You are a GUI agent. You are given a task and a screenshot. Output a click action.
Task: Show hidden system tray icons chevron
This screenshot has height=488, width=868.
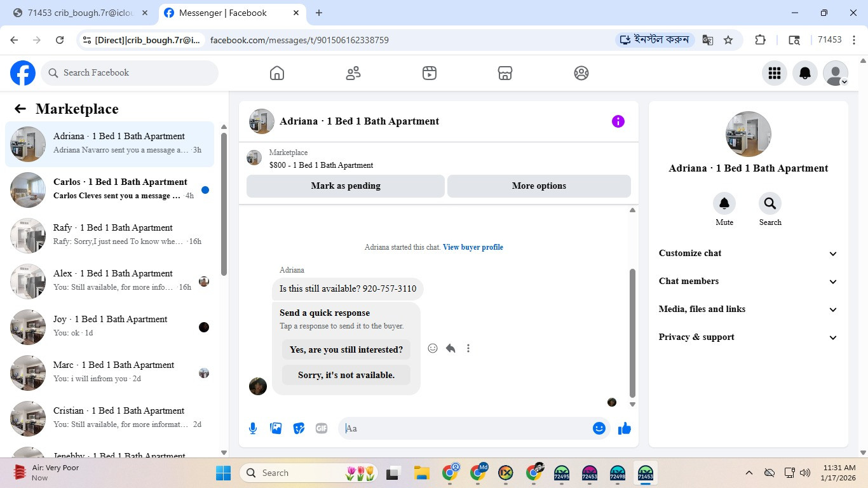click(x=749, y=473)
